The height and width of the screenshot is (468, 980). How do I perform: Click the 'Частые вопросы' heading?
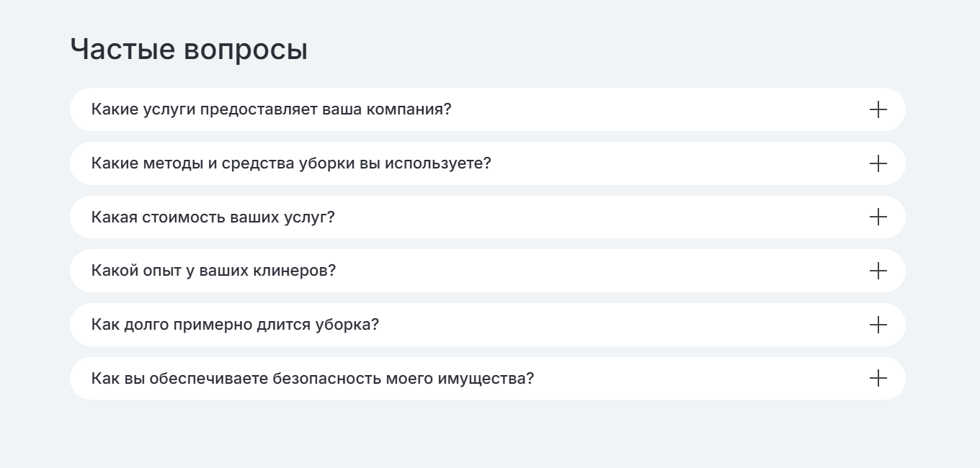[x=189, y=50]
